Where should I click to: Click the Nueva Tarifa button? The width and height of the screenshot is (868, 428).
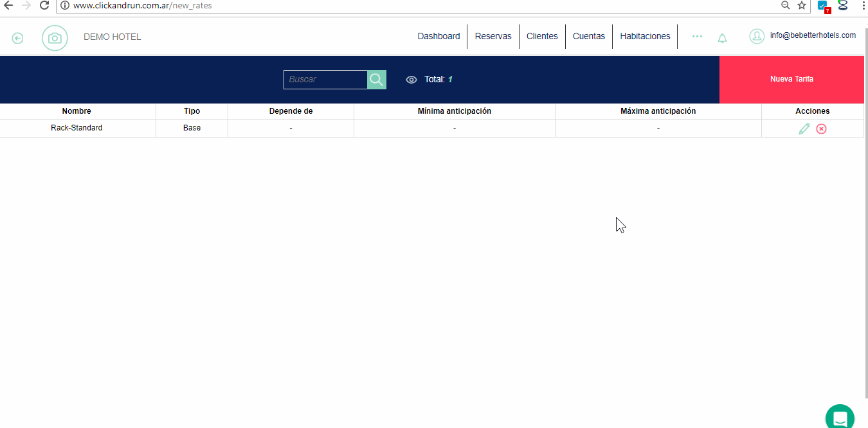pos(791,80)
